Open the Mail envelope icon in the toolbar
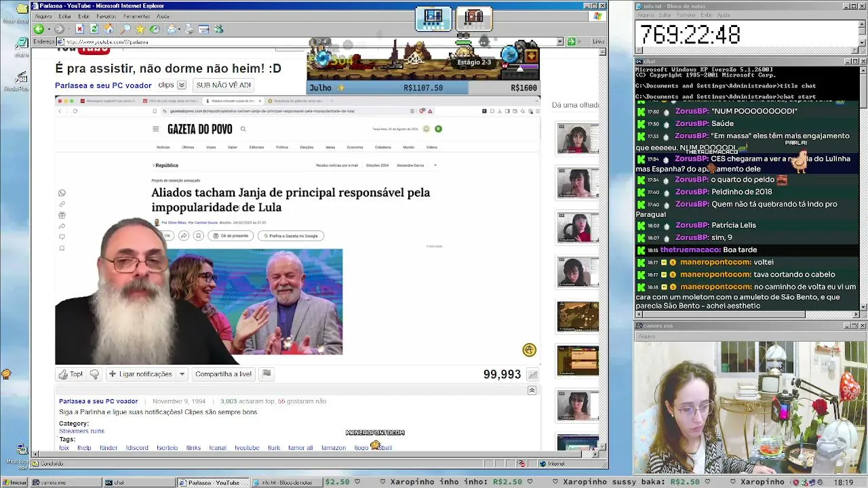The height and width of the screenshot is (488, 868). point(172,29)
